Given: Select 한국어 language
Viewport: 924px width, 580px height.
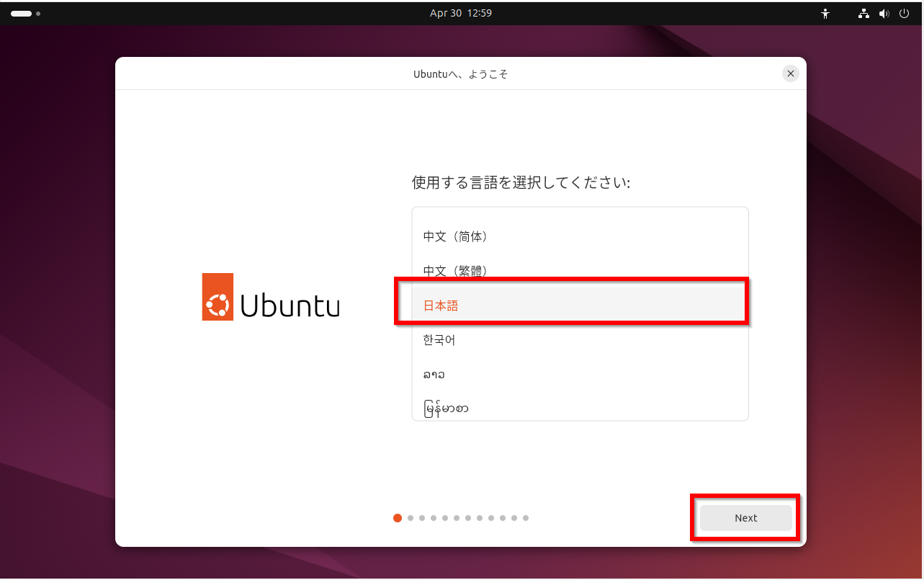Looking at the screenshot, I should tap(580, 340).
